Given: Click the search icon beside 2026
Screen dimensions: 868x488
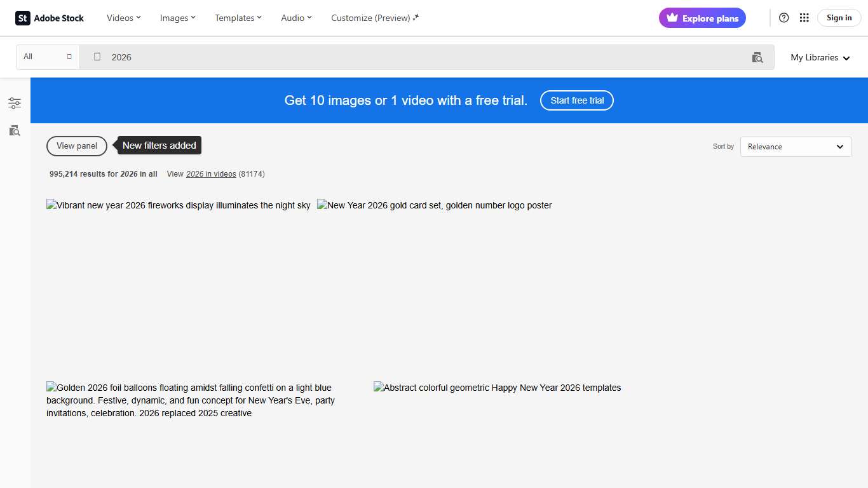Looking at the screenshot, I should click(97, 57).
